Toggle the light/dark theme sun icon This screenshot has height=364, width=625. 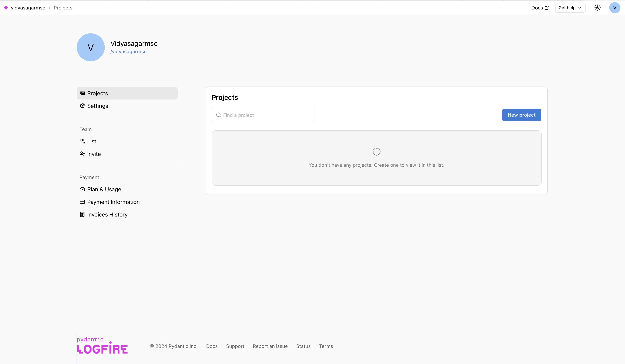click(x=597, y=8)
